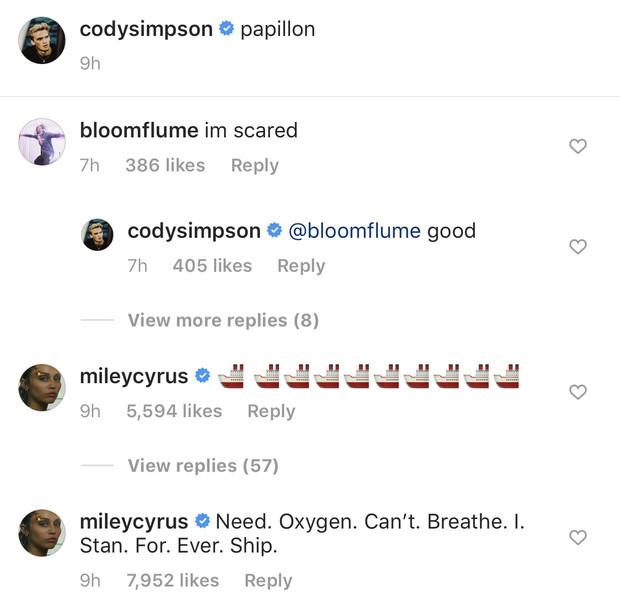Like mileycyrus's "Need. Oxygen." comment
The image size is (620, 607).
click(x=577, y=537)
